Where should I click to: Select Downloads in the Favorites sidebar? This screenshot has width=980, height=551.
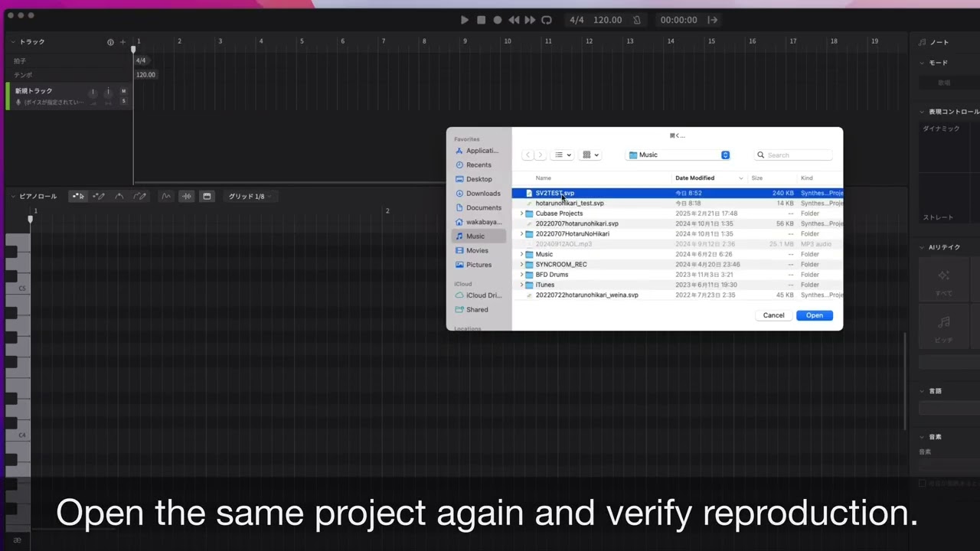(482, 194)
